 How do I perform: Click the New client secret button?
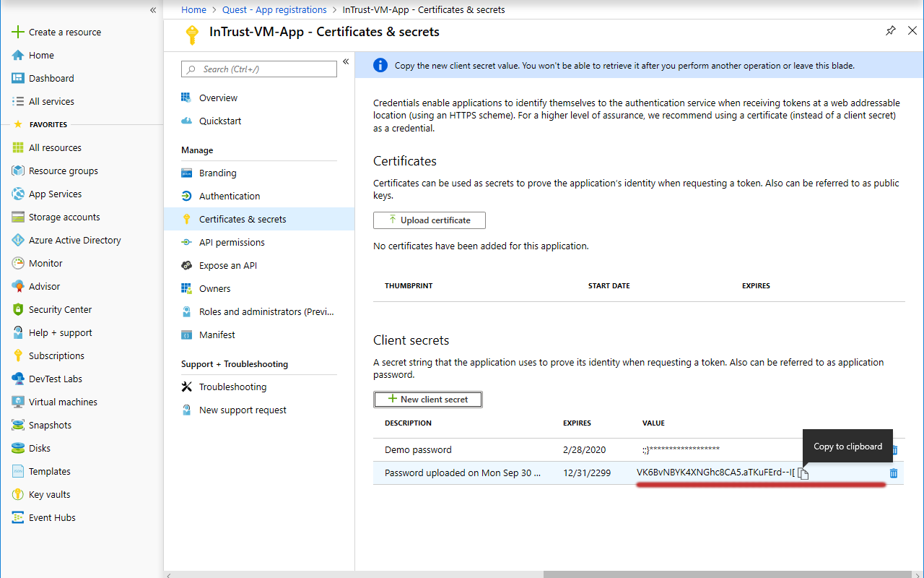[x=427, y=400]
